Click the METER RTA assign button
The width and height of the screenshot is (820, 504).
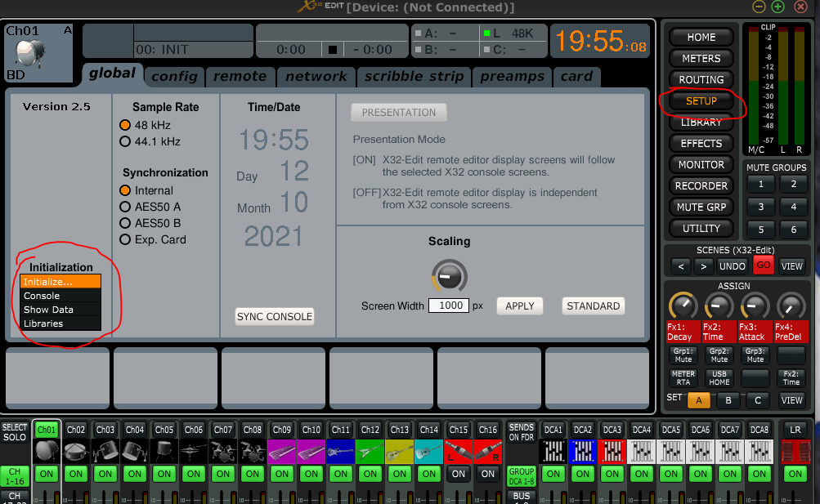[683, 377]
